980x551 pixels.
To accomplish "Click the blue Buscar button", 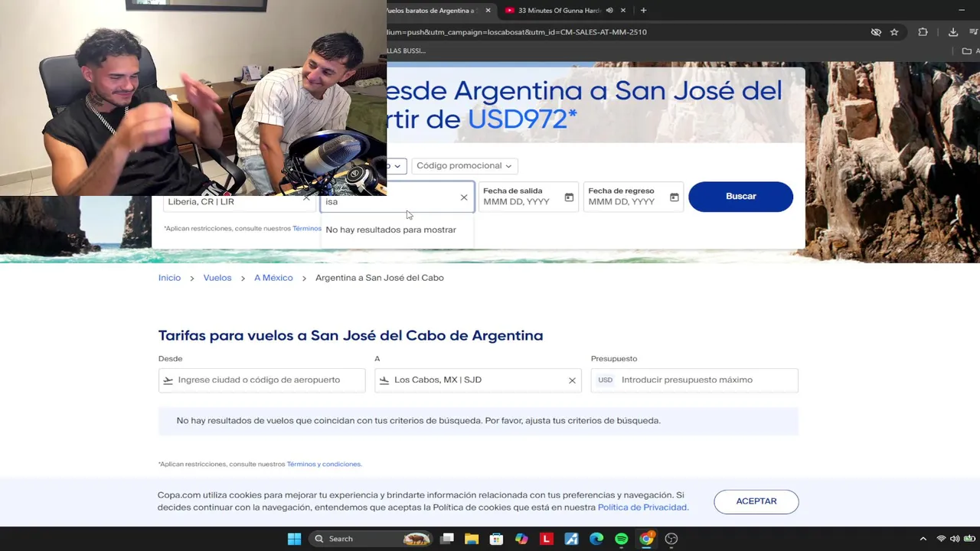I will click(x=740, y=197).
